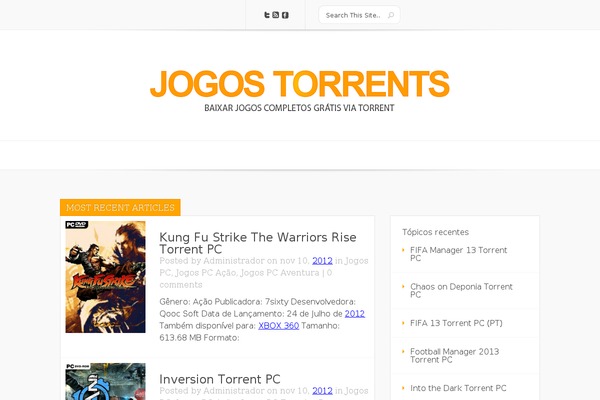Click the 2012 link in Kung Fu Strike post date

tap(322, 261)
